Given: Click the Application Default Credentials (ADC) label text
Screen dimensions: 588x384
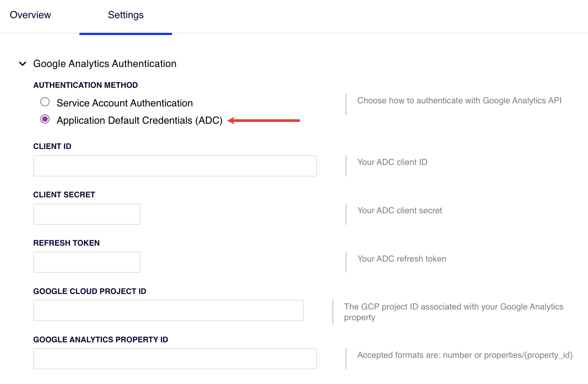Looking at the screenshot, I should [x=139, y=121].
